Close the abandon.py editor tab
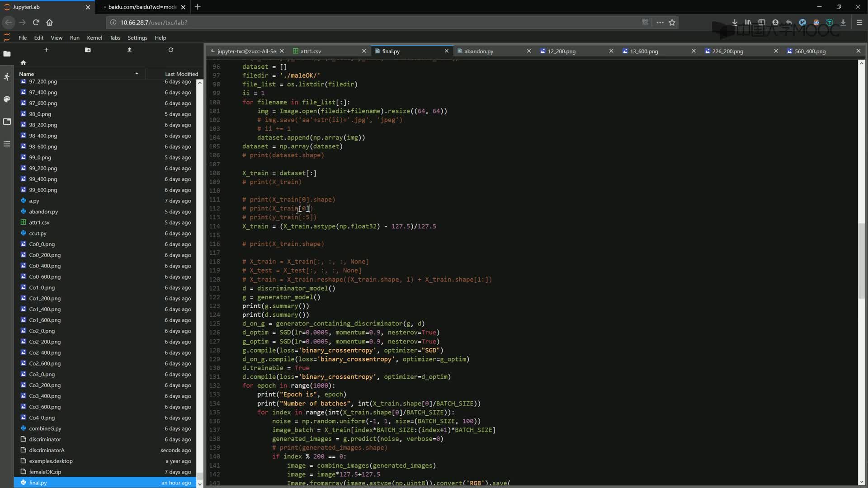This screenshot has width=868, height=488. point(528,51)
